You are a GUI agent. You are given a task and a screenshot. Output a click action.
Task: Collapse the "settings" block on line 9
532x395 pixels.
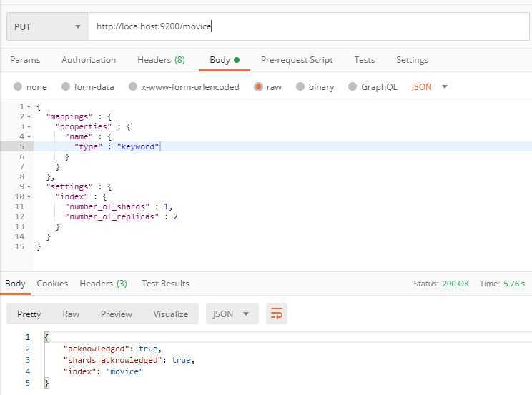(29, 187)
